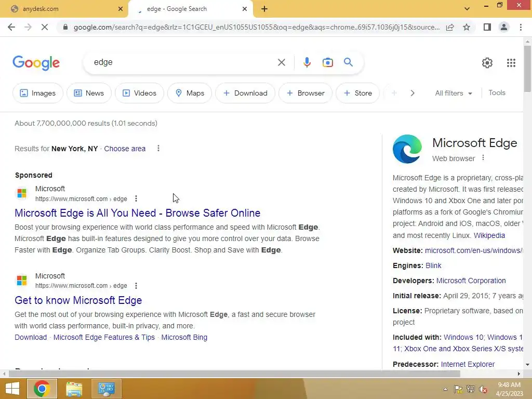Open the search Tools button
This screenshot has width=532, height=399.
click(497, 92)
